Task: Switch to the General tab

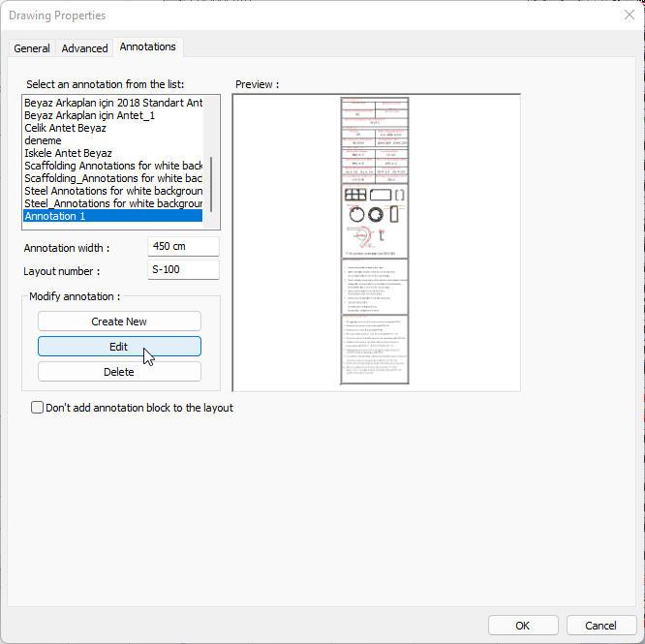Action: click(x=32, y=48)
